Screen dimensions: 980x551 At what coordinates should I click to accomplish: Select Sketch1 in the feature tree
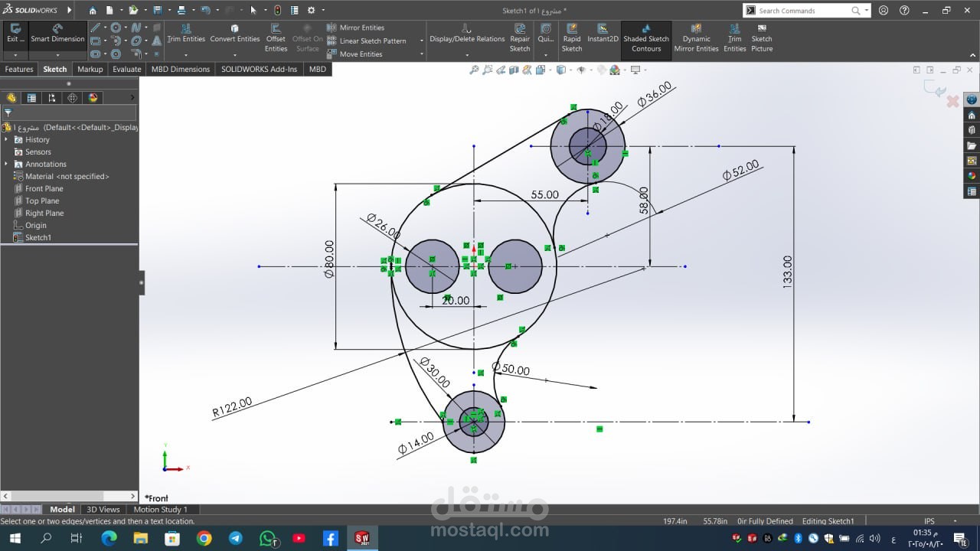pyautogui.click(x=38, y=238)
